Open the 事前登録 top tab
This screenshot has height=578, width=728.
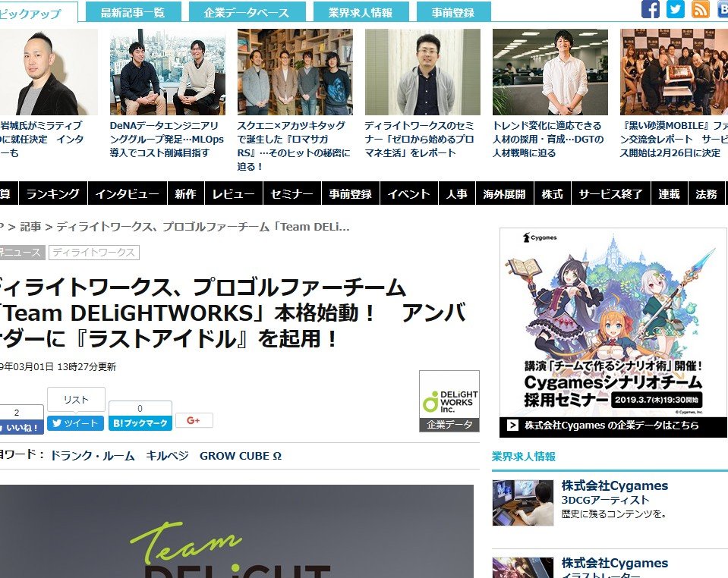pos(453,12)
